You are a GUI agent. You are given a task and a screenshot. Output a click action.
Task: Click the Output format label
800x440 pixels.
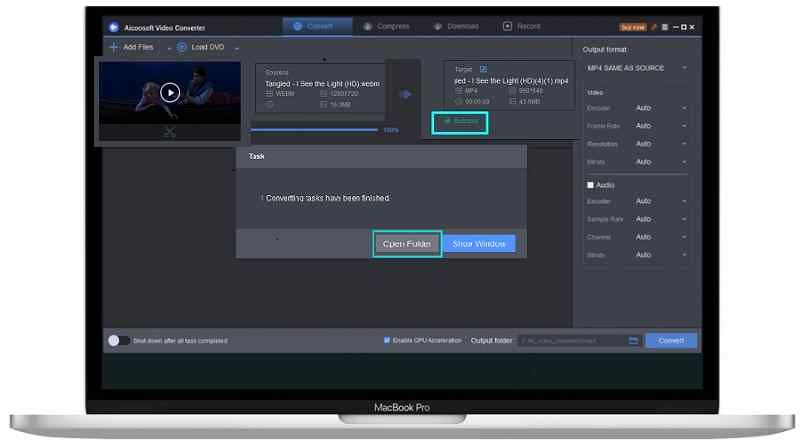tap(605, 50)
